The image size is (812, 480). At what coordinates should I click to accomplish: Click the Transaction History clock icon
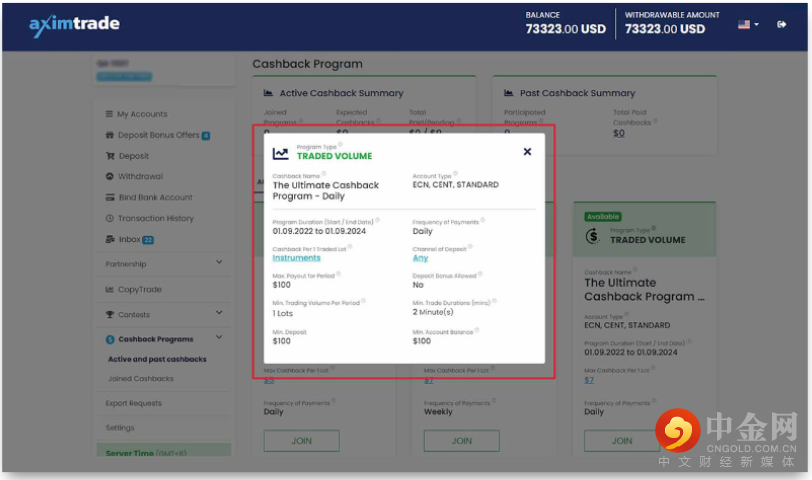click(x=110, y=218)
